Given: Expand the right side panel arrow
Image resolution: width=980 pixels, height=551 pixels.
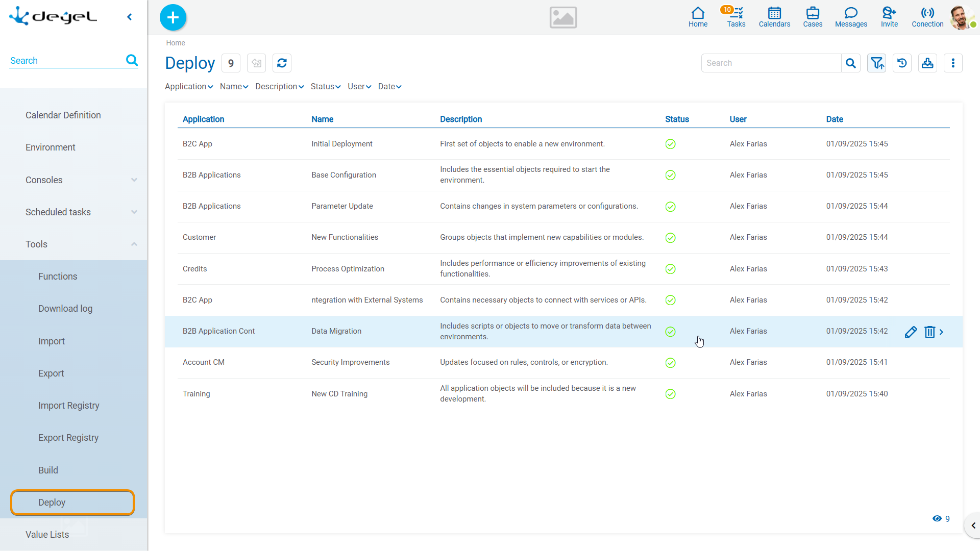Looking at the screenshot, I should click(x=973, y=525).
